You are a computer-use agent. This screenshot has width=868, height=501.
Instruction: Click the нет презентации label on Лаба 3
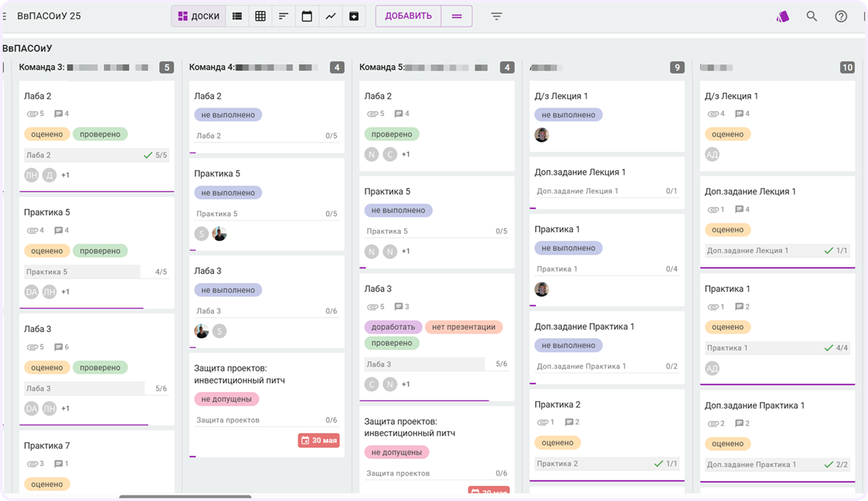point(464,327)
